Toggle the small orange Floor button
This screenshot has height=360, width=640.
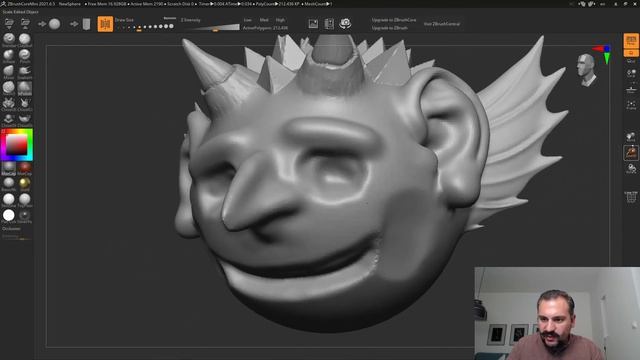631,53
